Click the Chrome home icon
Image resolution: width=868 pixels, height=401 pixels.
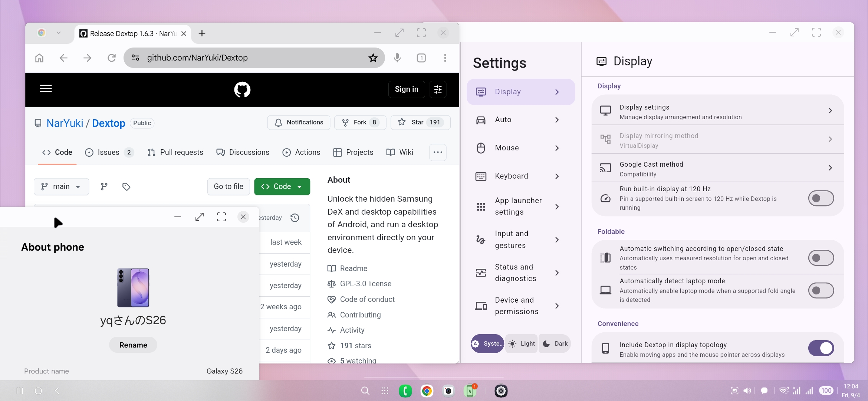click(x=39, y=58)
